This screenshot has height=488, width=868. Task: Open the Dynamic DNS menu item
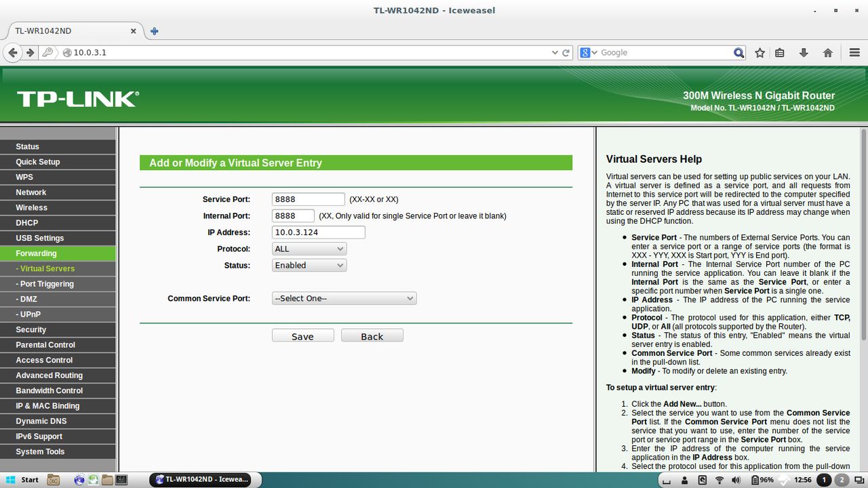pos(58,421)
